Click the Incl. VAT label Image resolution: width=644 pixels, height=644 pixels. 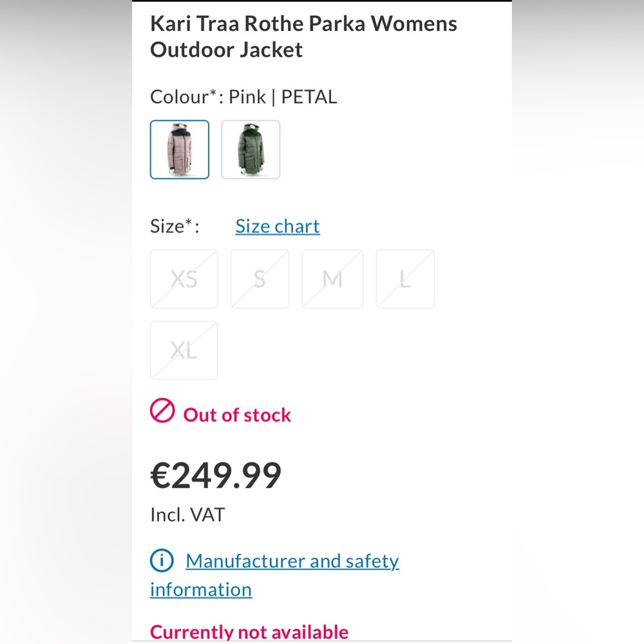click(x=187, y=515)
